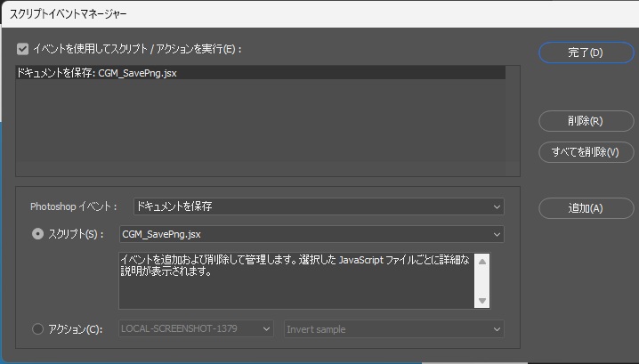Open the CGM_SavePng.jsx script dropdown
The height and width of the screenshot is (364, 639).
pyautogui.click(x=311, y=234)
